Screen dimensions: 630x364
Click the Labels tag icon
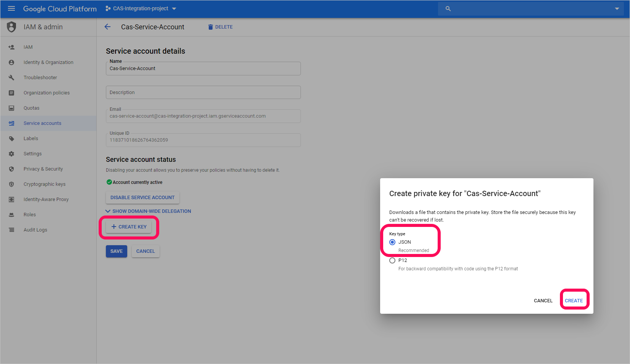(x=11, y=139)
